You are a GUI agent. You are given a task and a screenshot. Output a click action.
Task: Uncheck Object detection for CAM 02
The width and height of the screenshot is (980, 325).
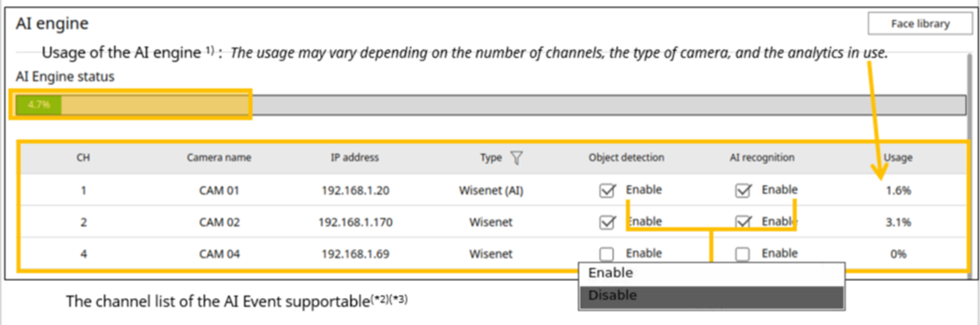click(x=606, y=222)
